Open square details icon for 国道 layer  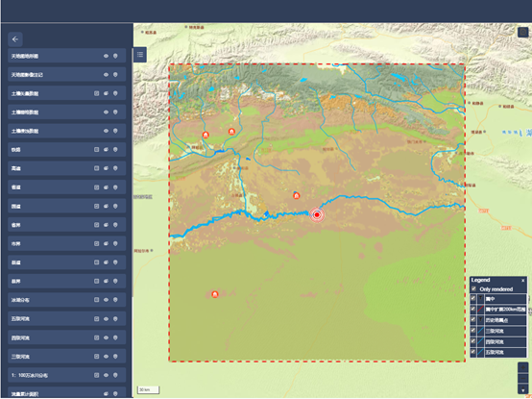coord(97,206)
